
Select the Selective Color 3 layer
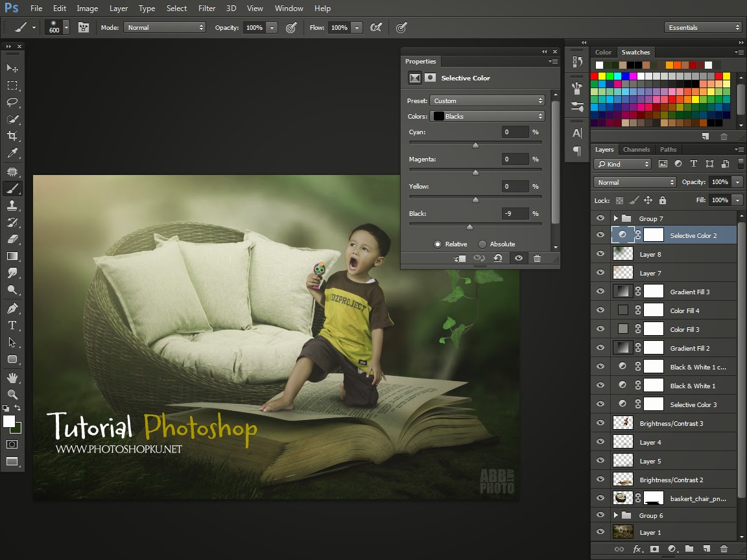[693, 405]
